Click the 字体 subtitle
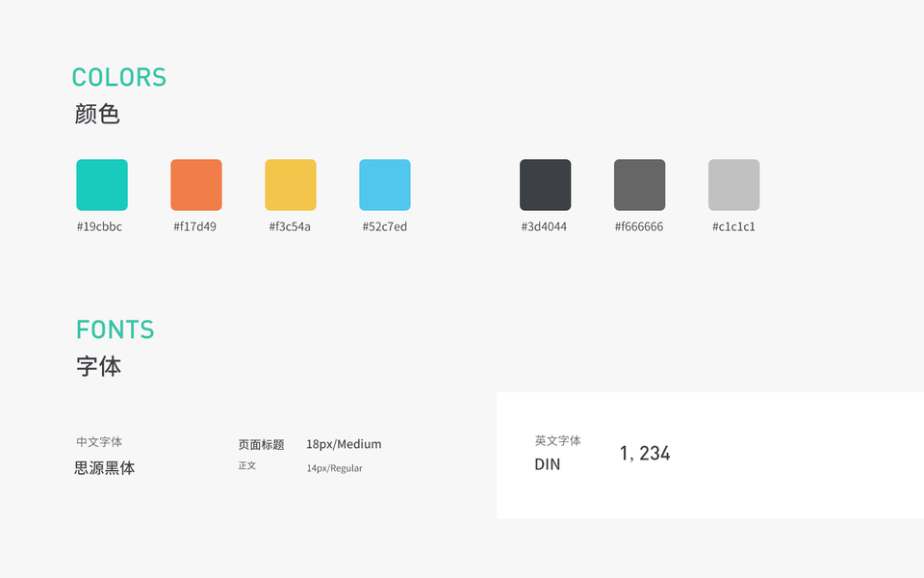This screenshot has width=924, height=578. coord(98,366)
